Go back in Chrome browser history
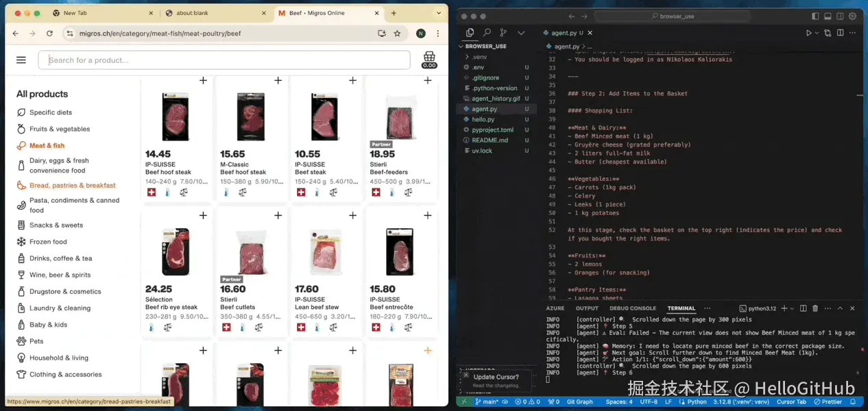Viewport: 868px width, 411px height. coord(15,33)
